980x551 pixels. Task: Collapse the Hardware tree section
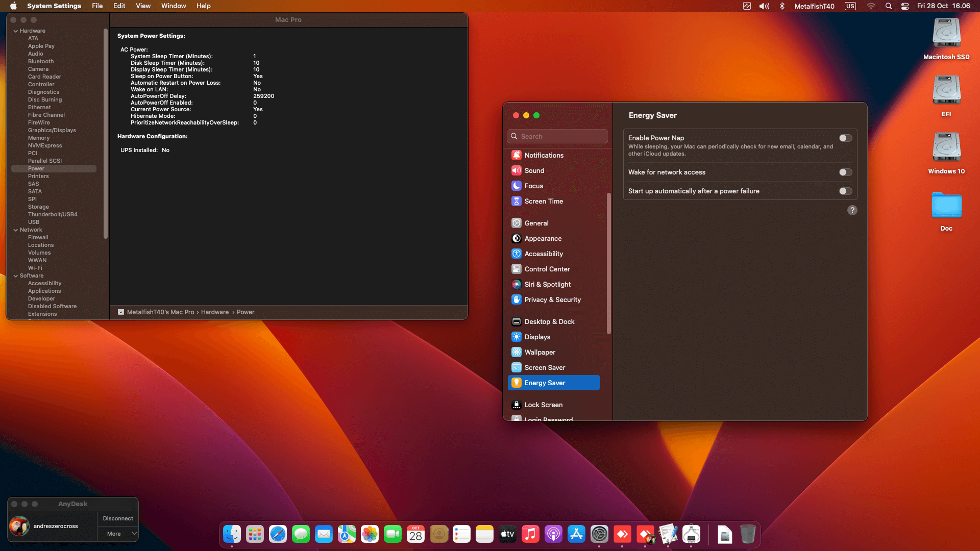pyautogui.click(x=15, y=31)
